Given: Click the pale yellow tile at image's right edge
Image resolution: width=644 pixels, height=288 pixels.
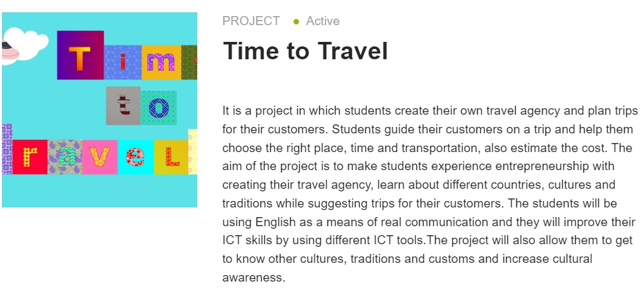Looking at the screenshot, I should (192, 151).
